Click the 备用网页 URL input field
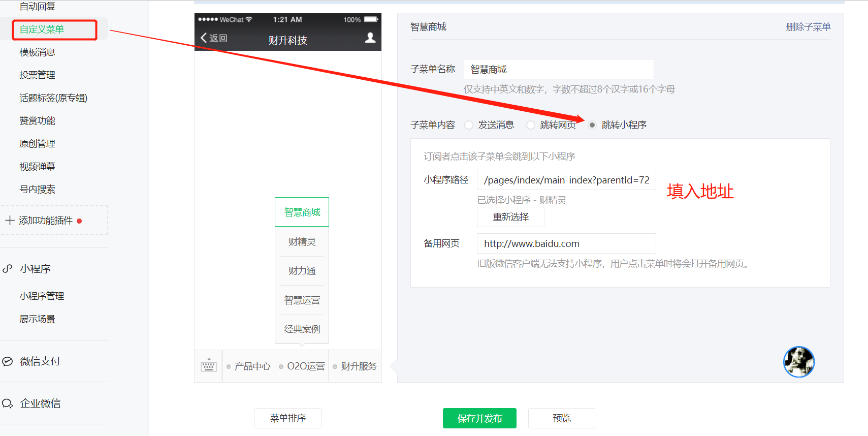868x436 pixels. pyautogui.click(x=566, y=243)
